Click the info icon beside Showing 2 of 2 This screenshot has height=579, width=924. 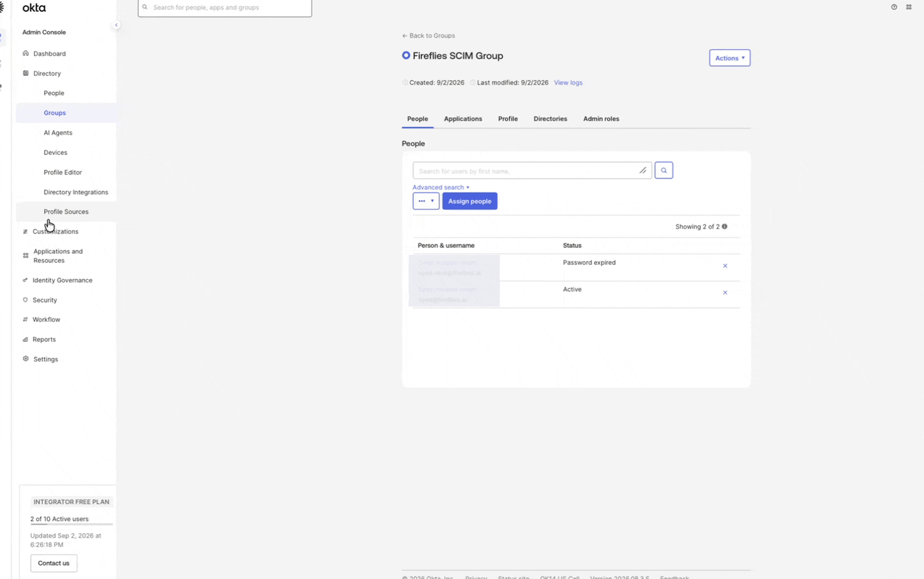tap(724, 227)
